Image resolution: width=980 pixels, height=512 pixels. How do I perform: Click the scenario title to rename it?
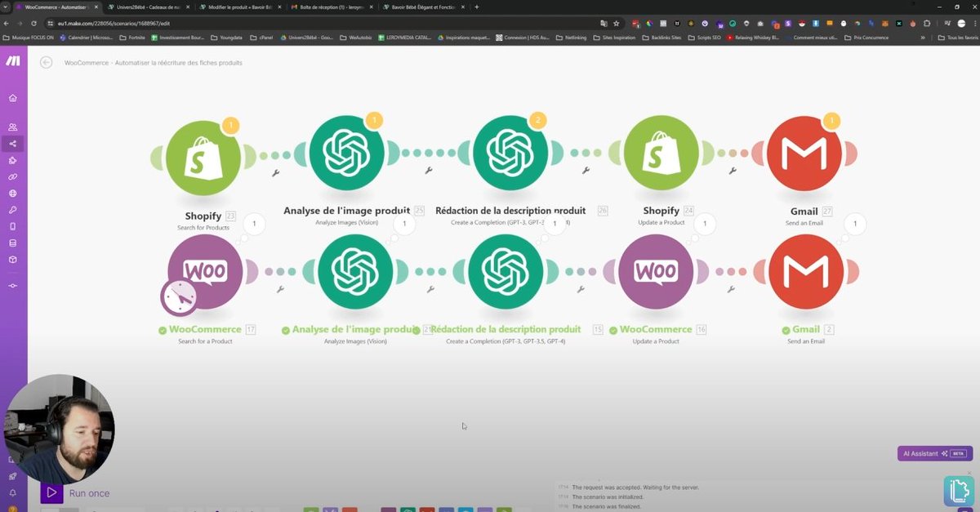click(x=154, y=62)
